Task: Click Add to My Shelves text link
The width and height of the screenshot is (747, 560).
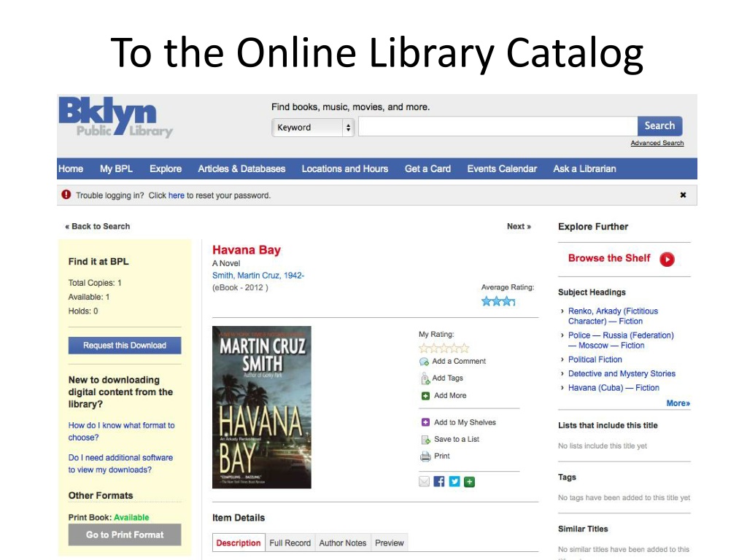Action: (465, 422)
